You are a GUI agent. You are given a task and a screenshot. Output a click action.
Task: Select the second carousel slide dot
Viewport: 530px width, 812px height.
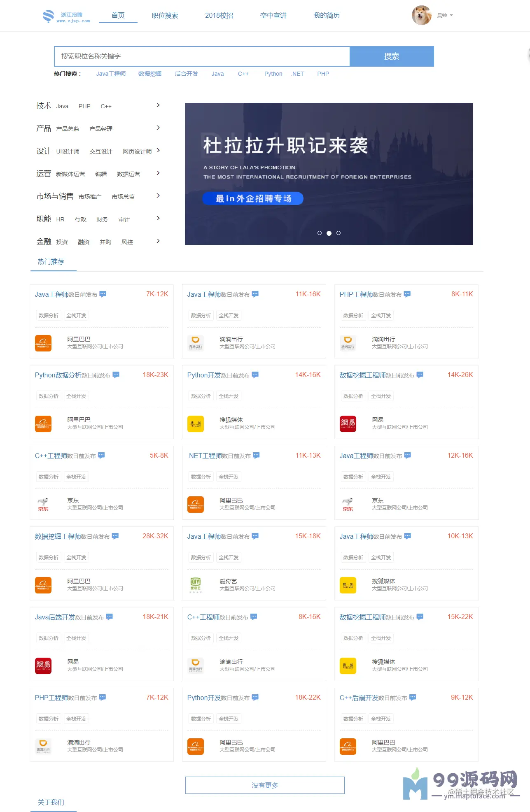point(329,233)
